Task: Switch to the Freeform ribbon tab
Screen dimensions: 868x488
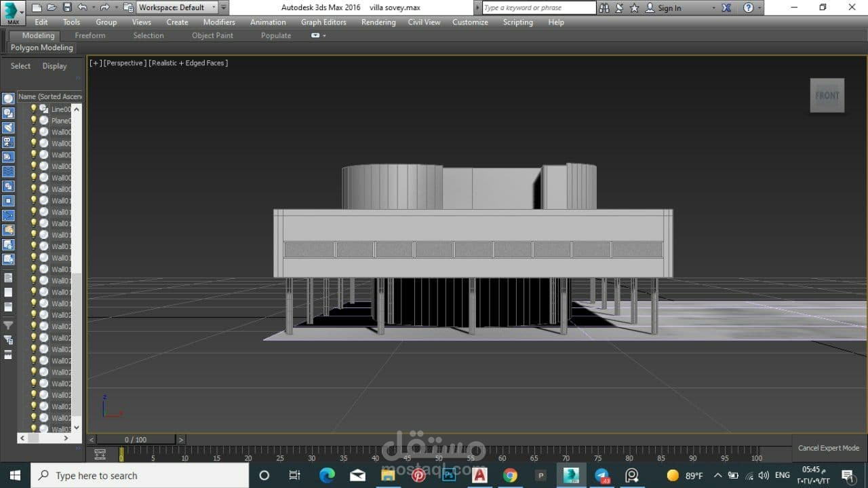Action: pyautogui.click(x=90, y=35)
